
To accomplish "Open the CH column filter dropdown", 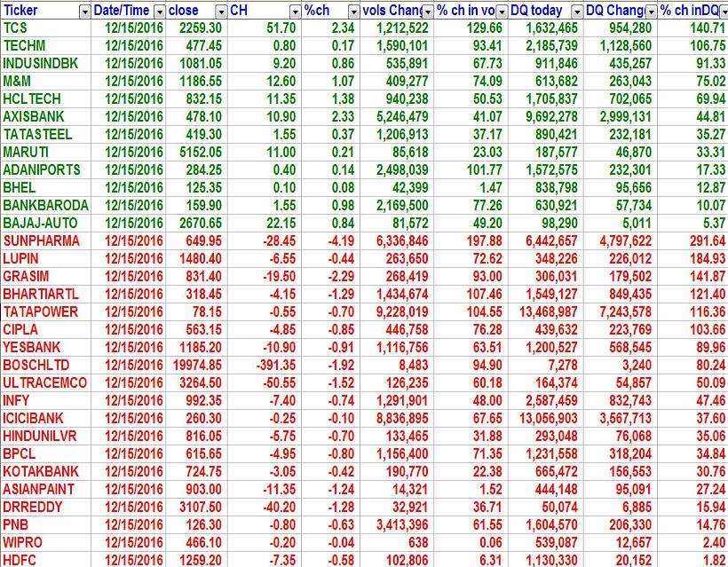I will point(294,12).
